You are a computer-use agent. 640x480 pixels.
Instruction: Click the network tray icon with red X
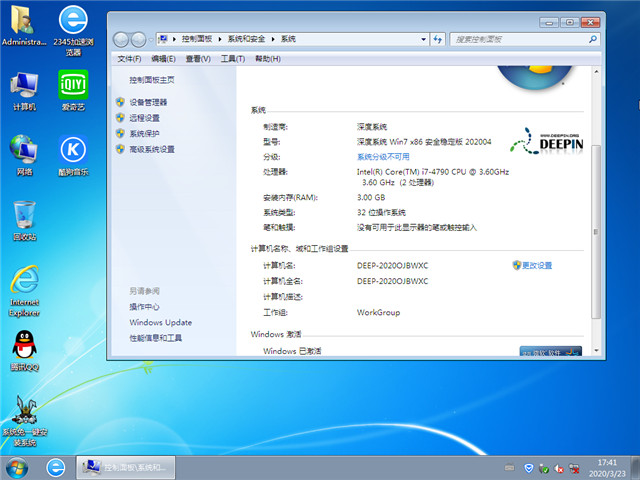click(574, 468)
